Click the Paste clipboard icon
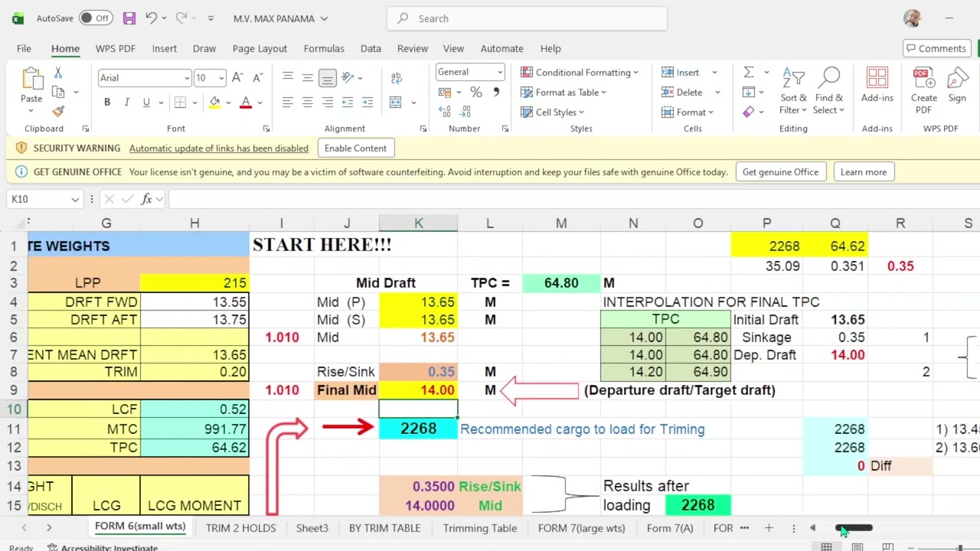 point(31,79)
